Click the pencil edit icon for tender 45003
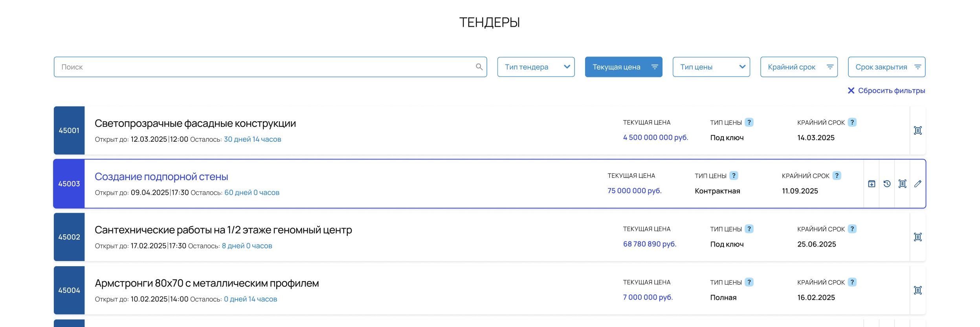The height and width of the screenshot is (327, 980). pos(918,184)
